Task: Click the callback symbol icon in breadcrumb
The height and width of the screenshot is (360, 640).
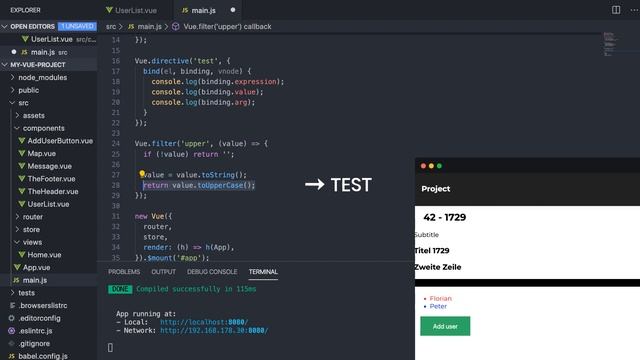Action: click(176, 27)
